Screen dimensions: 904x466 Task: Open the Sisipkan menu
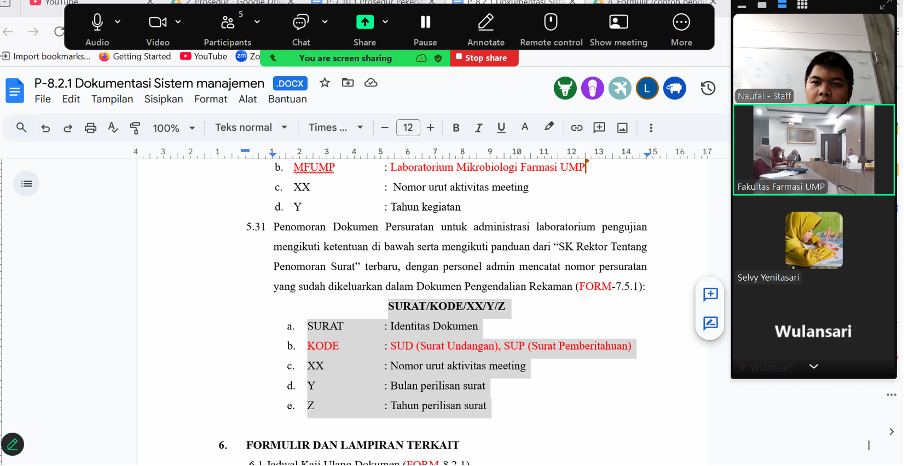[x=164, y=99]
